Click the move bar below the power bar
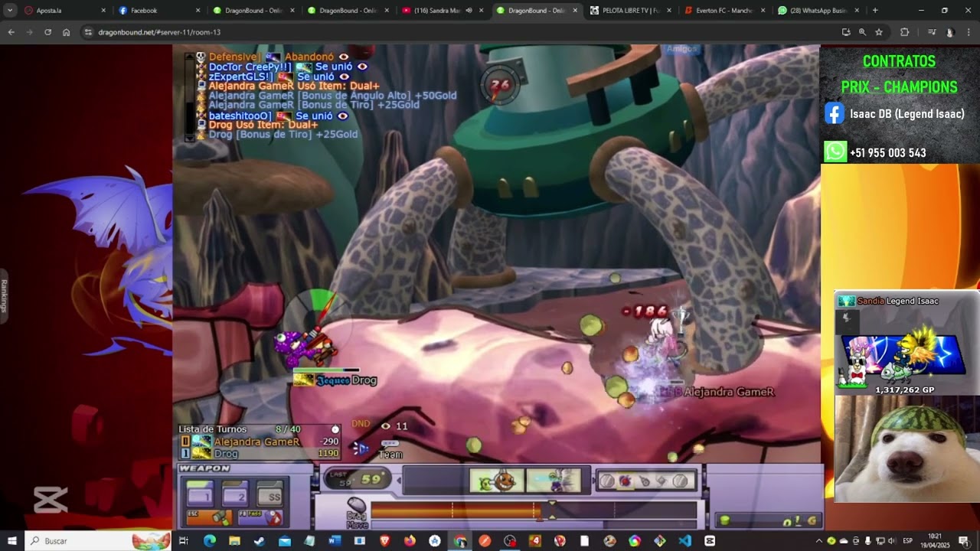Viewport: 980px width, 551px height. click(534, 524)
